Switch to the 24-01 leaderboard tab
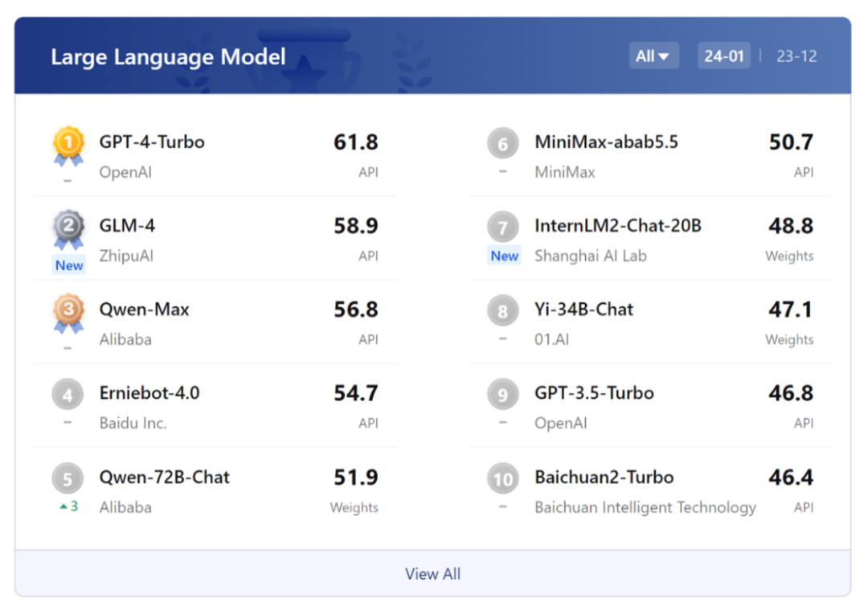 click(x=723, y=56)
